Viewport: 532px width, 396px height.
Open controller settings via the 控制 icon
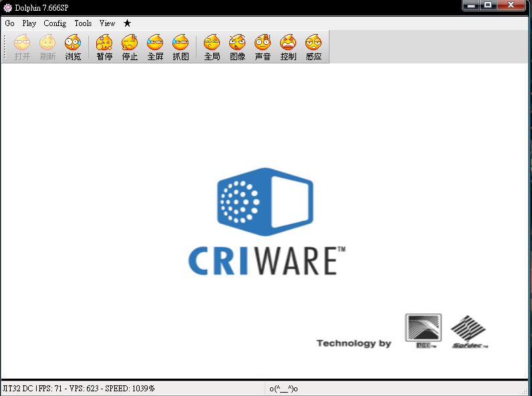288,47
